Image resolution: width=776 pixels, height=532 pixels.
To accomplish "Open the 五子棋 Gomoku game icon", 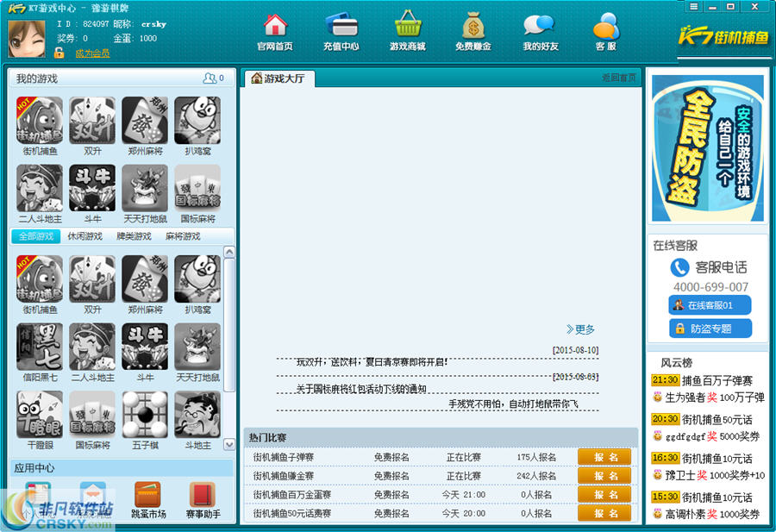I will (145, 415).
